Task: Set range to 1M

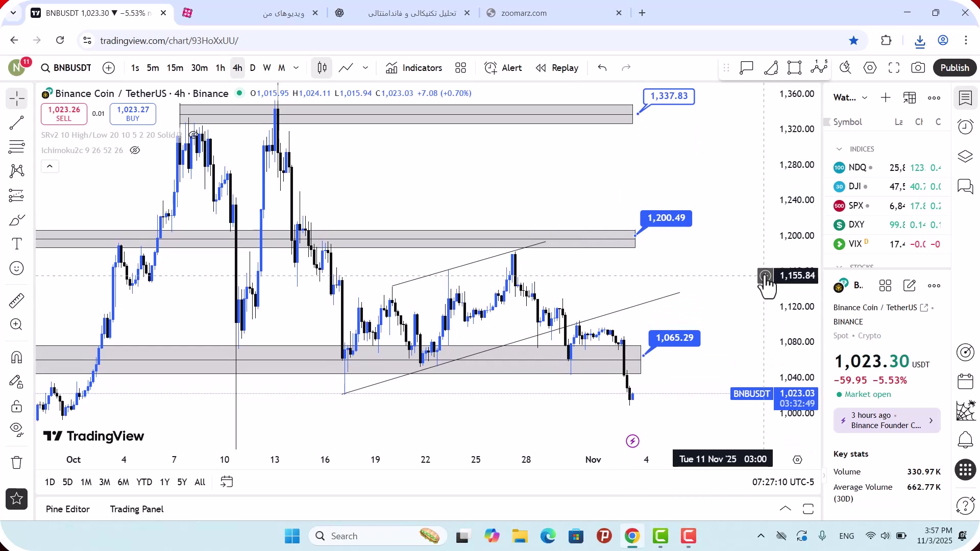Action: click(x=86, y=482)
